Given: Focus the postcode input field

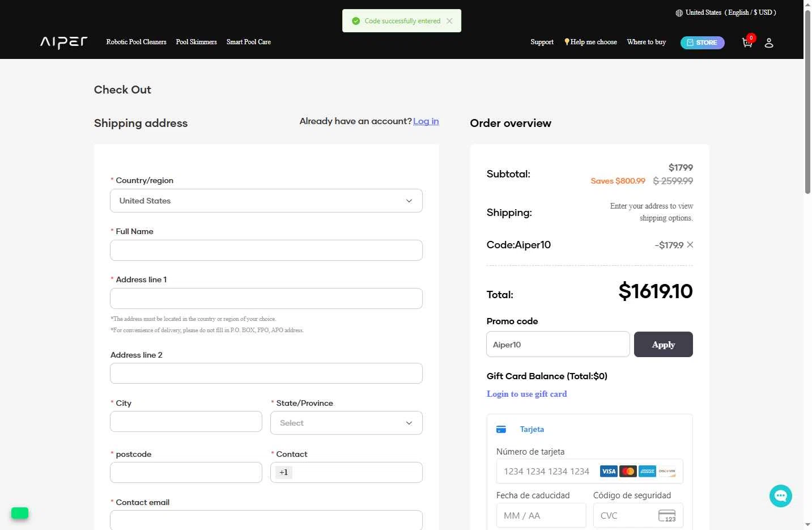Looking at the screenshot, I should tap(186, 472).
